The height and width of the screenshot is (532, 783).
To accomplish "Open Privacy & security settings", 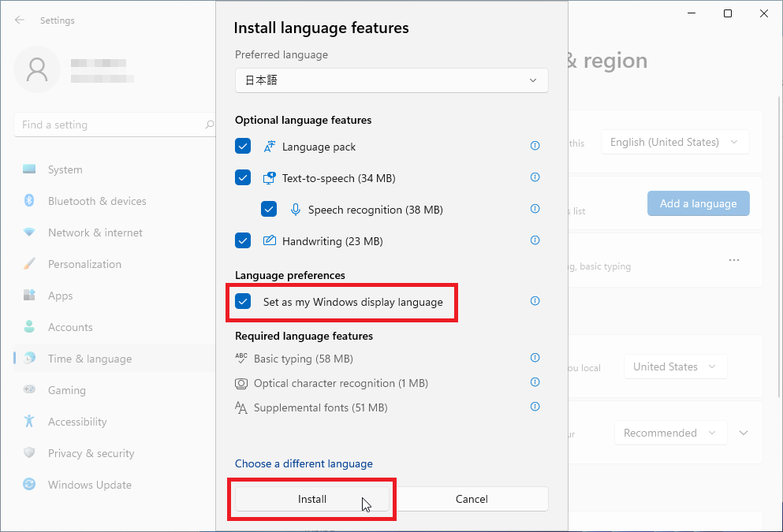I will pos(114,452).
